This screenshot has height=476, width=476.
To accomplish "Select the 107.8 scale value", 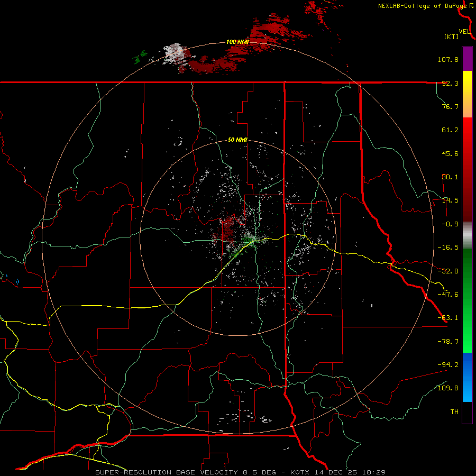I will click(448, 59).
